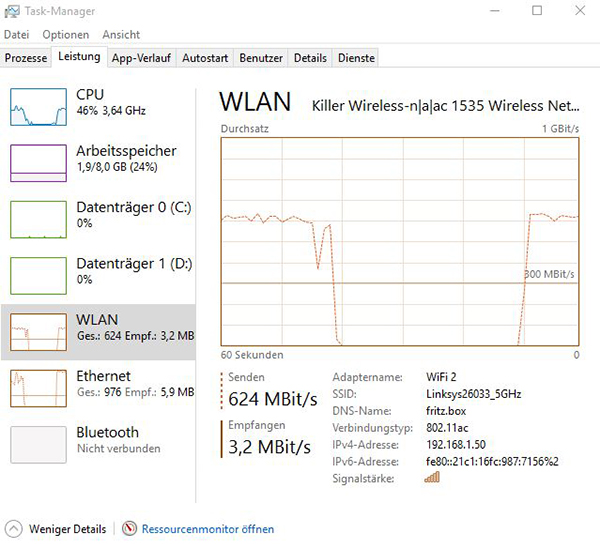Select the Datenträger 1 (D:) graph thumbnail
The width and height of the screenshot is (600, 549).
tap(38, 276)
